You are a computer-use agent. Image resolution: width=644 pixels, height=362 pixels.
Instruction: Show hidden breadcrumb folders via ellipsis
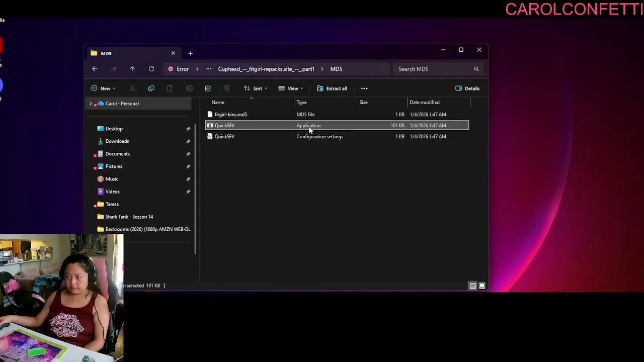[209, 69]
